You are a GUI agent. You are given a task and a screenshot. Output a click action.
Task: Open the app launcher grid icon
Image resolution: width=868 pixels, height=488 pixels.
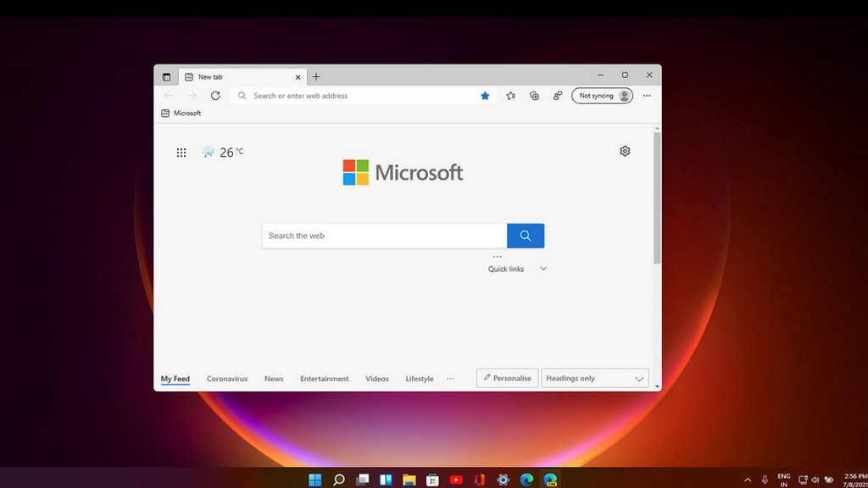(x=181, y=152)
